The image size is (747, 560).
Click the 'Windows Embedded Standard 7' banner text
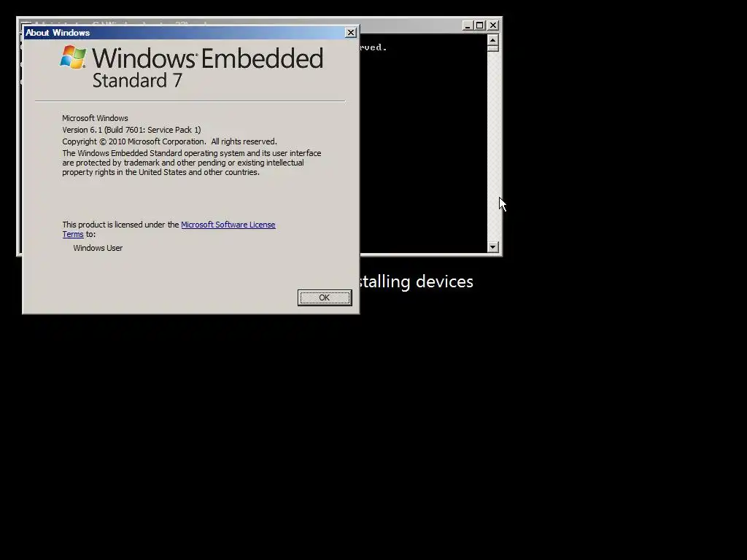click(207, 68)
